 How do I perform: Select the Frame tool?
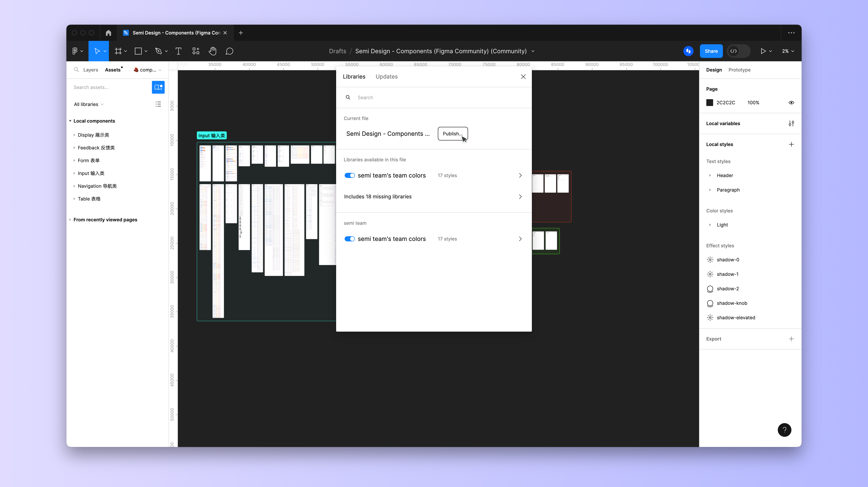(x=118, y=51)
